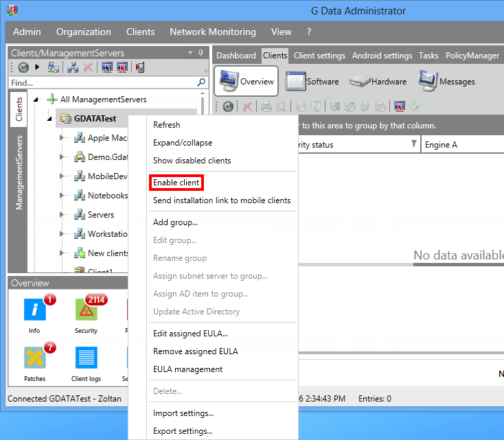Click the black play arrow in tree toolbar
Viewport: 504px width, 440px height.
coord(37,67)
